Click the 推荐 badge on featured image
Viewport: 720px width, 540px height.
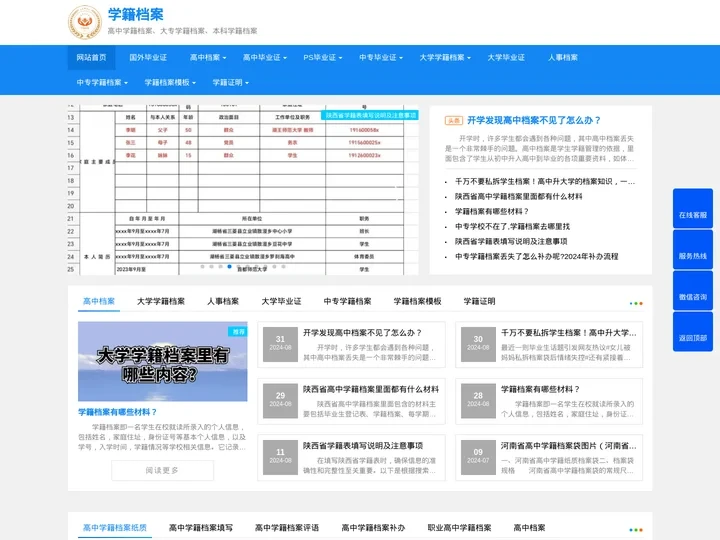(x=238, y=332)
